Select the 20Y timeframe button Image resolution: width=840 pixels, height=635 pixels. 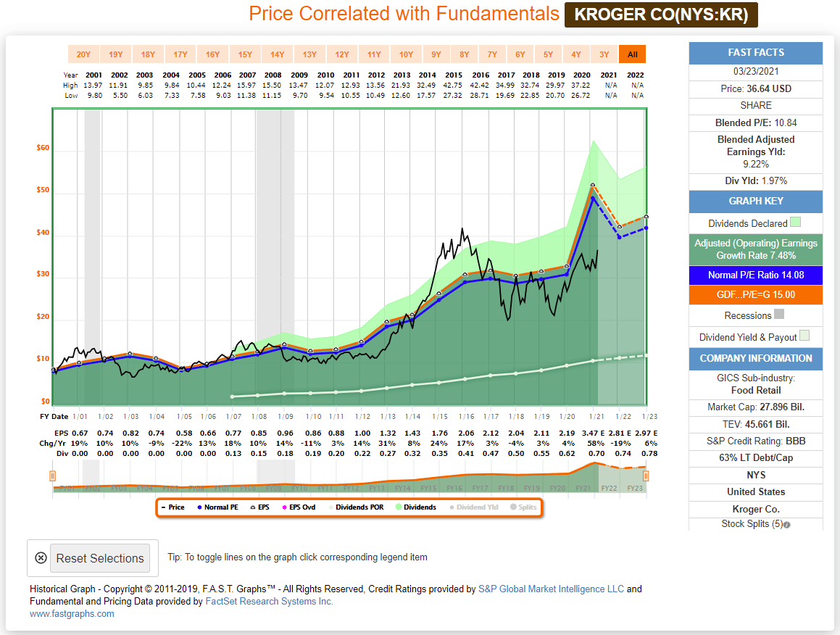[83, 54]
